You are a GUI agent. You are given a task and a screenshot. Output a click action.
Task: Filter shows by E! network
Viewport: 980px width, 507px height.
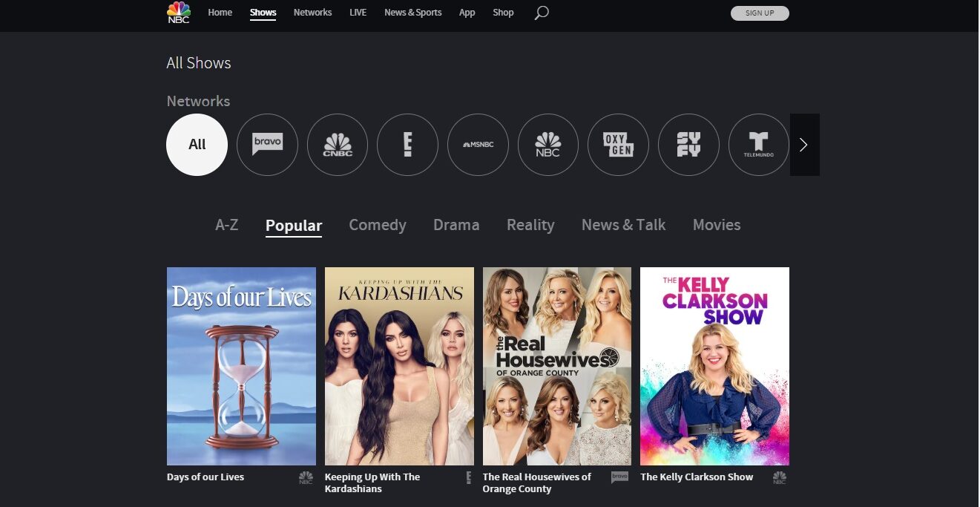pos(407,145)
